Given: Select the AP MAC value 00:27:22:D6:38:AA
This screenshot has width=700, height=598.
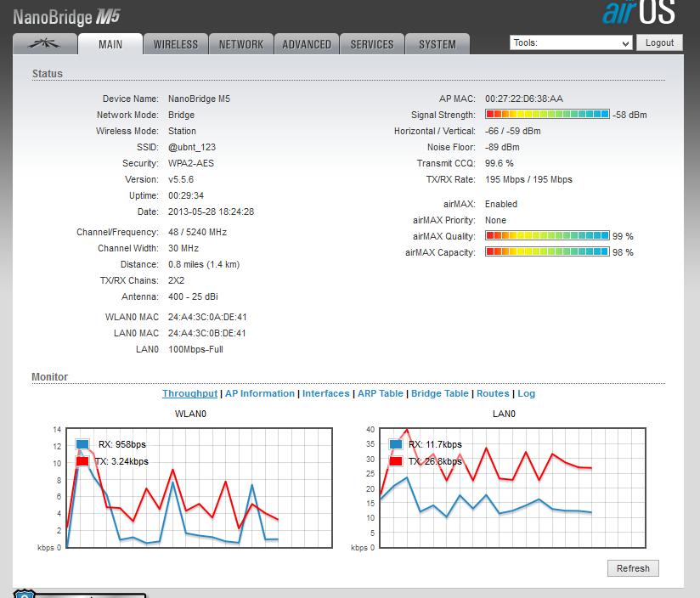Looking at the screenshot, I should (x=524, y=99).
